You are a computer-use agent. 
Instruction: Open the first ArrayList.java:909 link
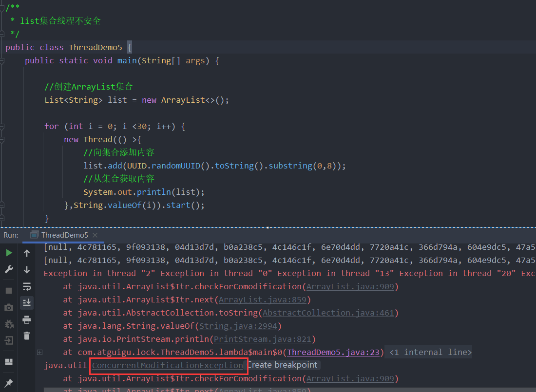pyautogui.click(x=350, y=287)
